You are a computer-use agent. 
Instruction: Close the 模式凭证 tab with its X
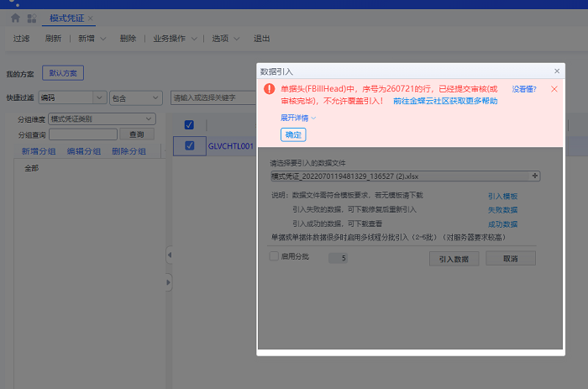pyautogui.click(x=91, y=18)
